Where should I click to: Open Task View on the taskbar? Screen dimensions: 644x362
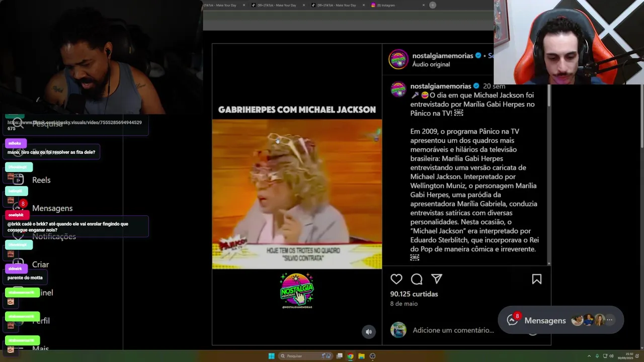tap(340, 356)
